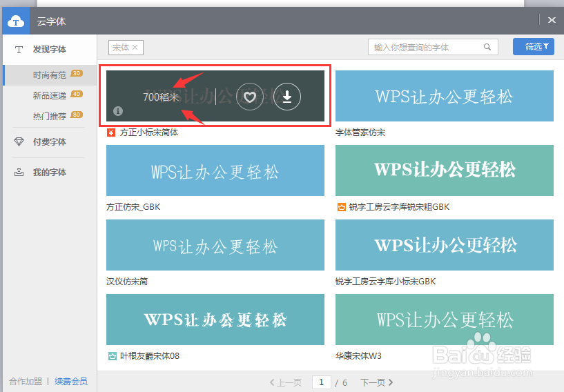Image resolution: width=564 pixels, height=392 pixels.
Task: Click the tray icon beside 我的字体
Action: point(19,173)
